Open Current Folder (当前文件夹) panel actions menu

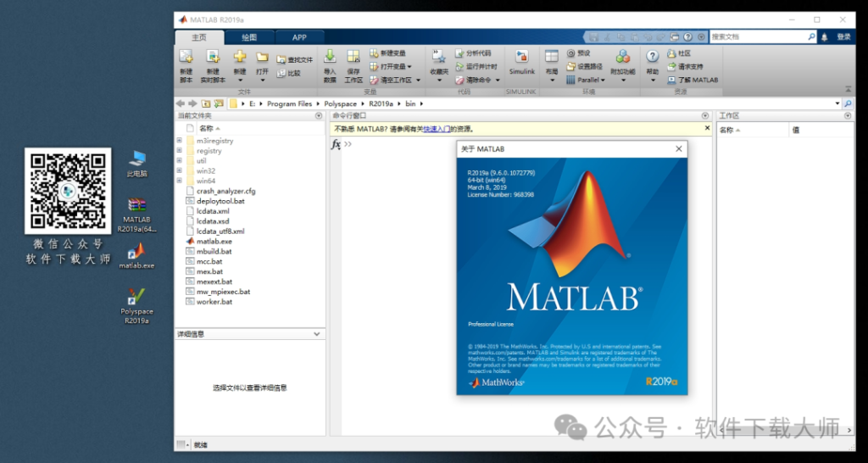click(x=319, y=115)
